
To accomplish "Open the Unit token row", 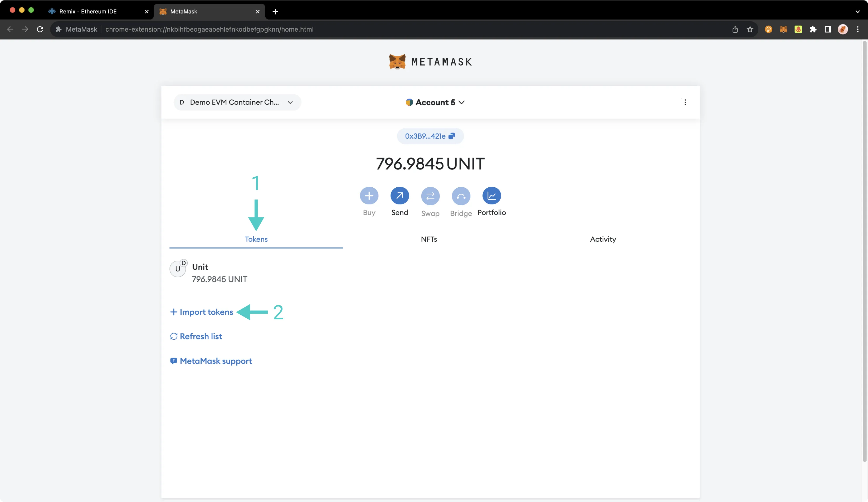I will [430, 272].
